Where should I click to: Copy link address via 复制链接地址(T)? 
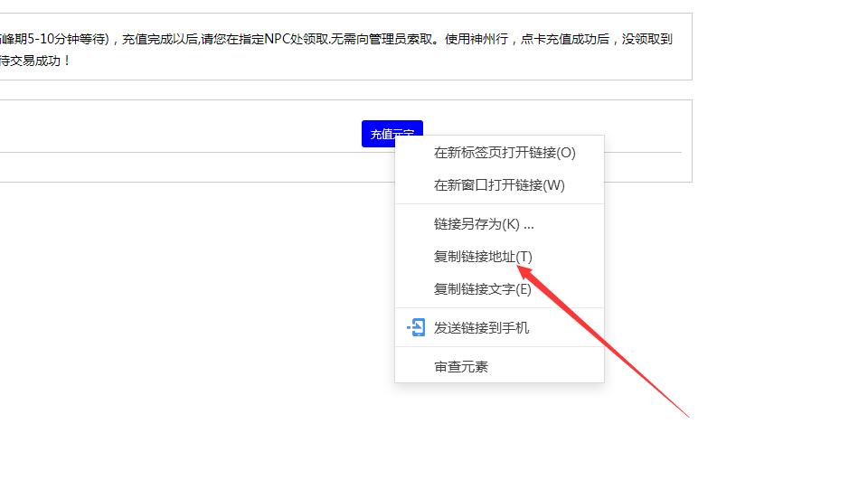(x=482, y=257)
